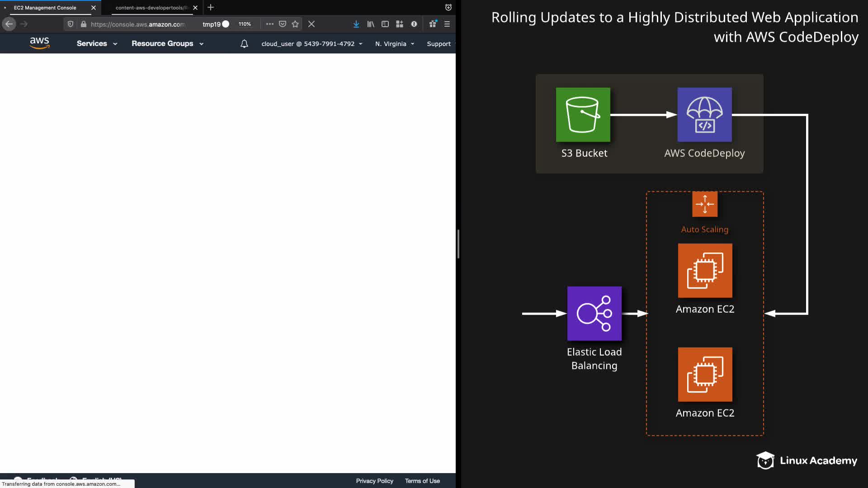Click the downloads arrow icon
868x488 pixels.
[356, 24]
